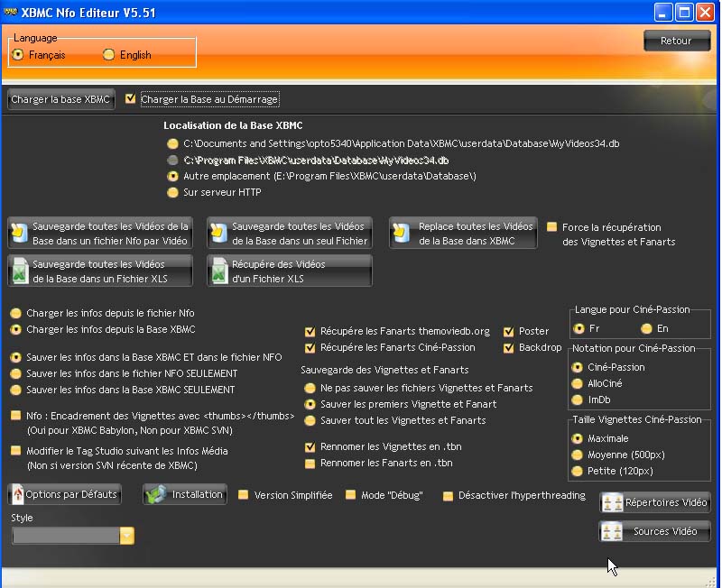The image size is (722, 588).
Task: Choose Ciné-Passion notation option
Action: tap(577, 367)
